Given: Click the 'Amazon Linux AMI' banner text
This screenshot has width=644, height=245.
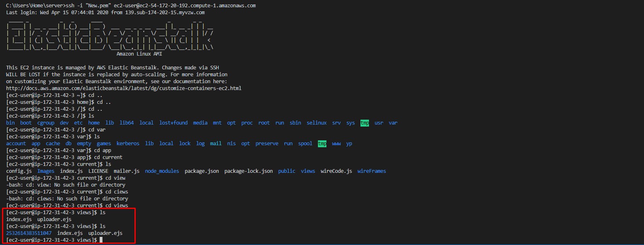Looking at the screenshot, I should pyautogui.click(x=139, y=54).
